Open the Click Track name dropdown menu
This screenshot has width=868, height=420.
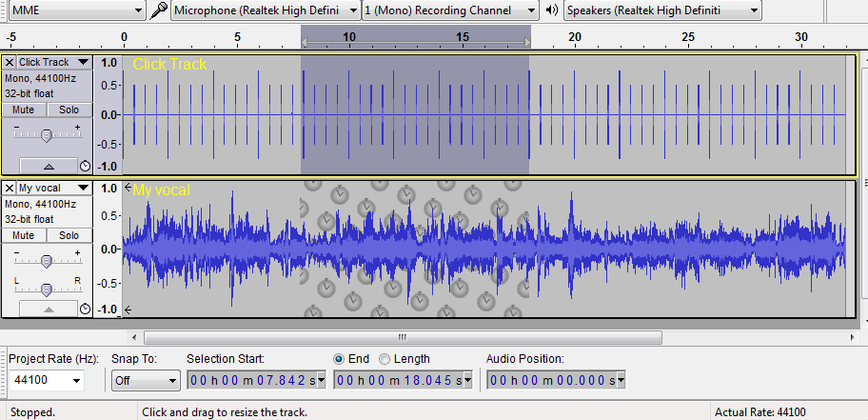[53, 62]
